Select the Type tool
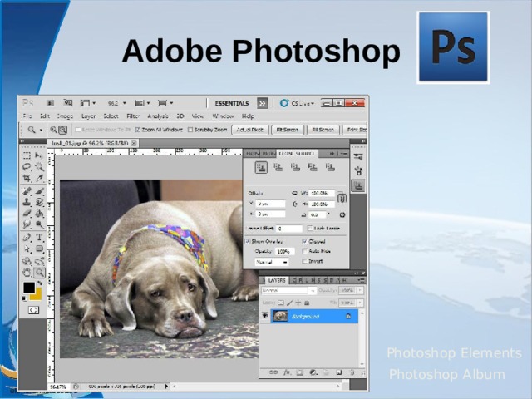This screenshot has width=532, height=399. click(x=39, y=238)
